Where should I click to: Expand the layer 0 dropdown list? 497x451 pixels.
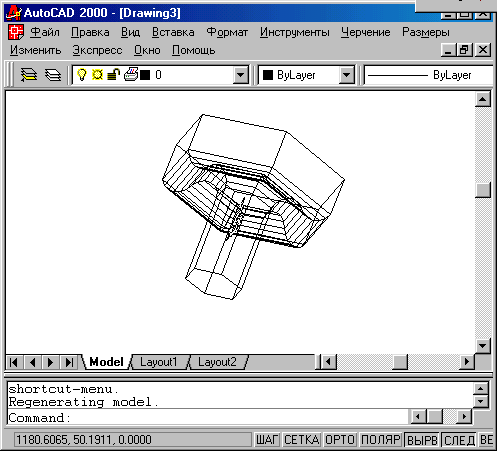click(240, 75)
